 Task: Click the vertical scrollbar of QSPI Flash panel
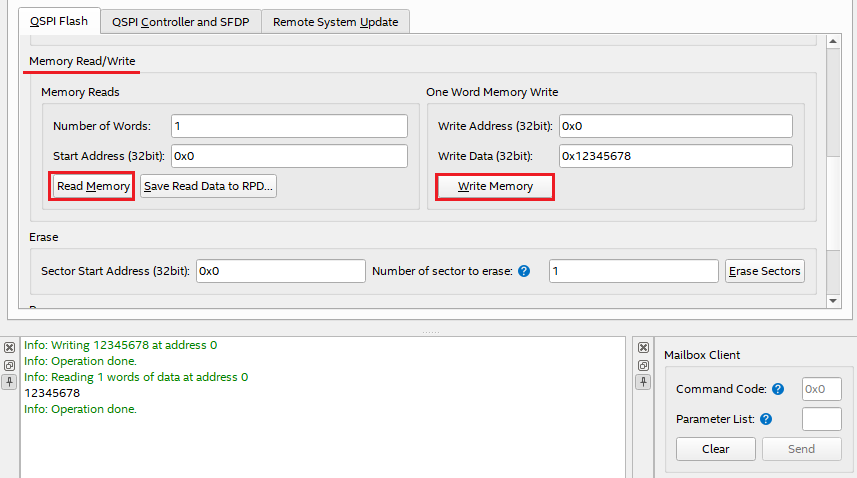[833, 170]
